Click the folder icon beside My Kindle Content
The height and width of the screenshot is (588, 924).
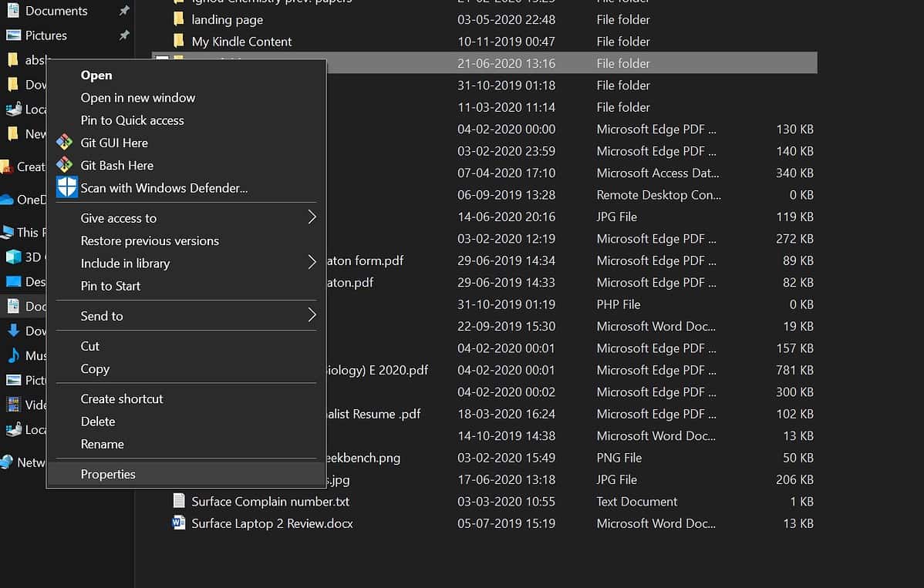(x=178, y=41)
